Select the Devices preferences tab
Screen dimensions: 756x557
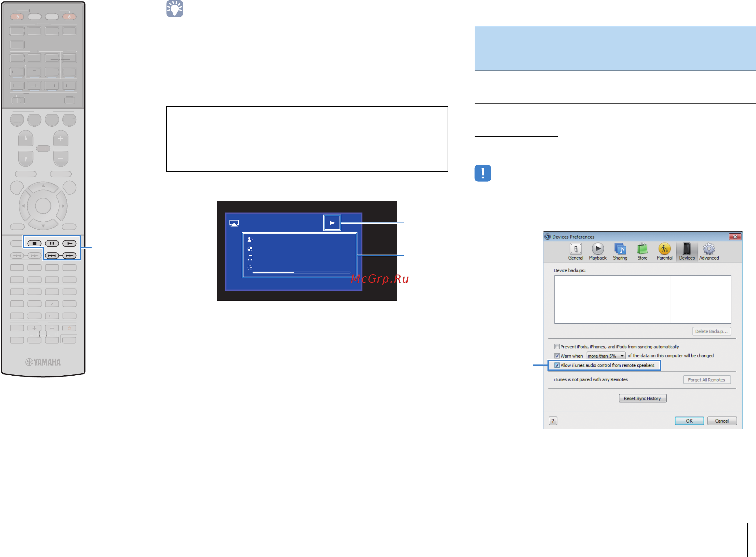point(687,252)
